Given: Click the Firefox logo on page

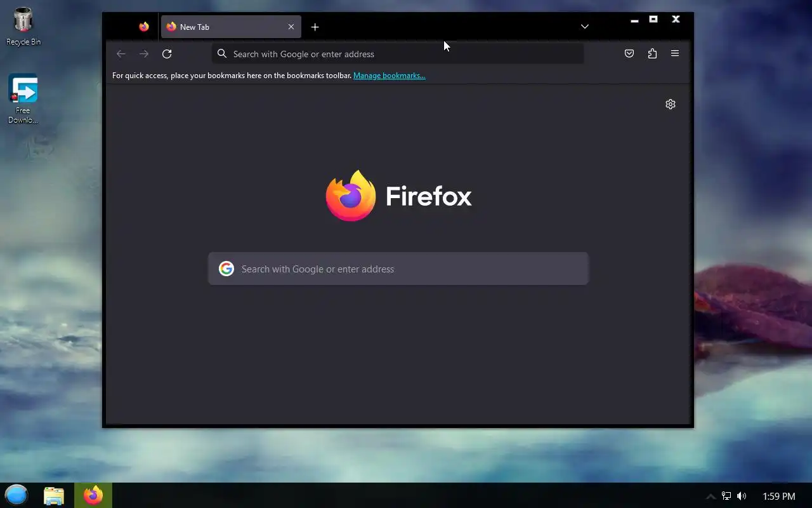Looking at the screenshot, I should point(398,196).
